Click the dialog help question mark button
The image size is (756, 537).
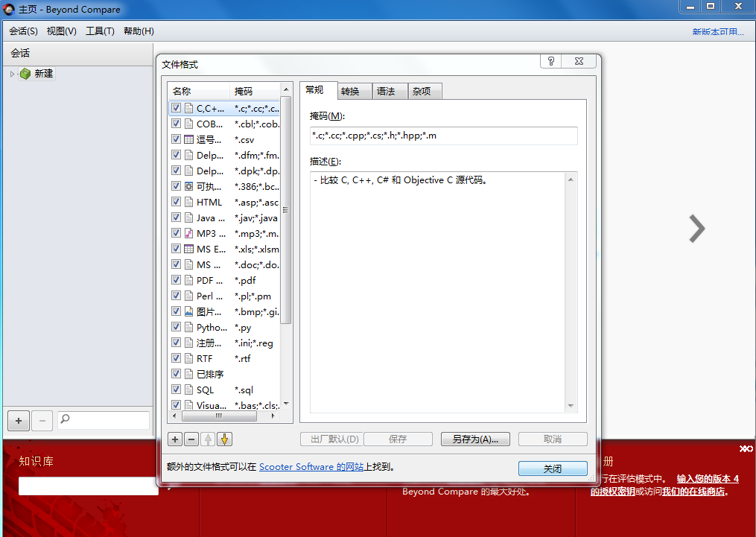pyautogui.click(x=551, y=61)
